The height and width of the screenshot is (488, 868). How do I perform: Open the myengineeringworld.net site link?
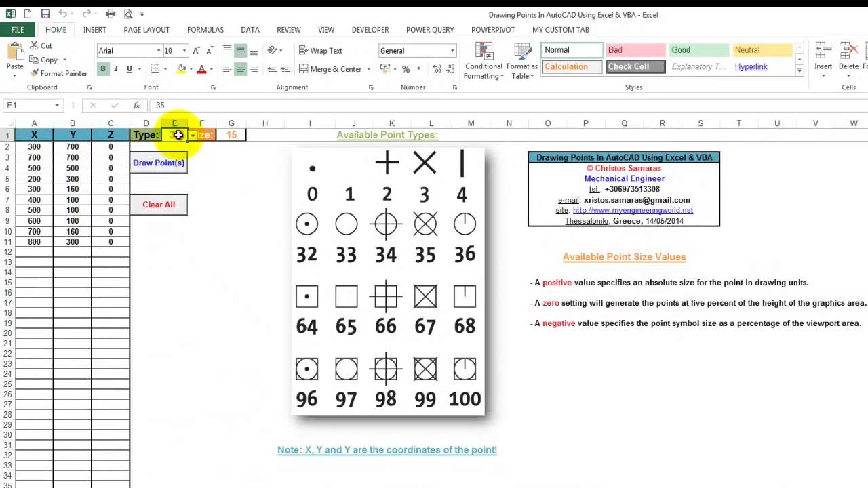[633, 211]
